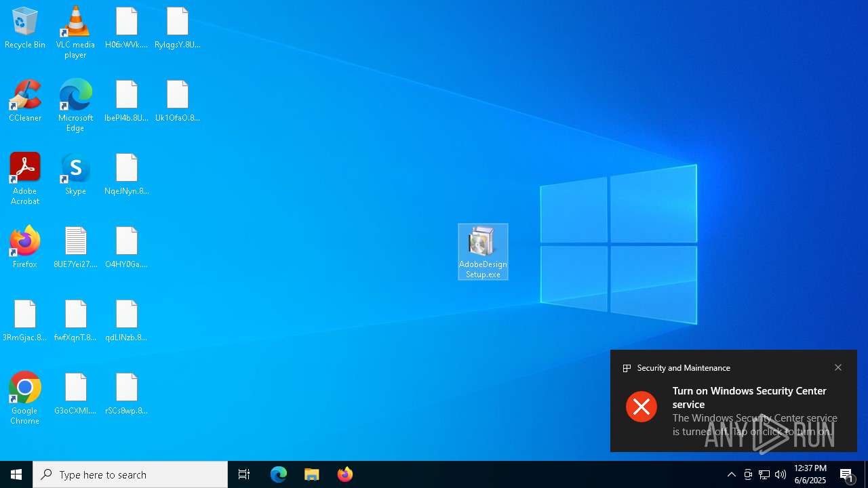Select the NqeJNyn.8 file icon

coord(127,174)
